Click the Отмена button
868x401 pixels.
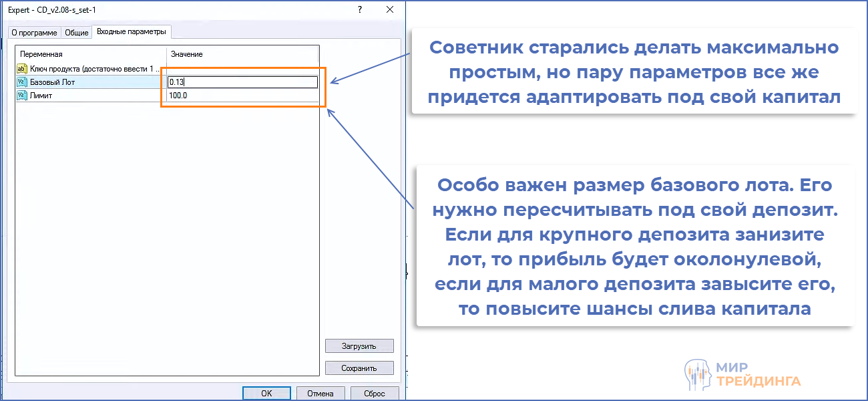(320, 393)
